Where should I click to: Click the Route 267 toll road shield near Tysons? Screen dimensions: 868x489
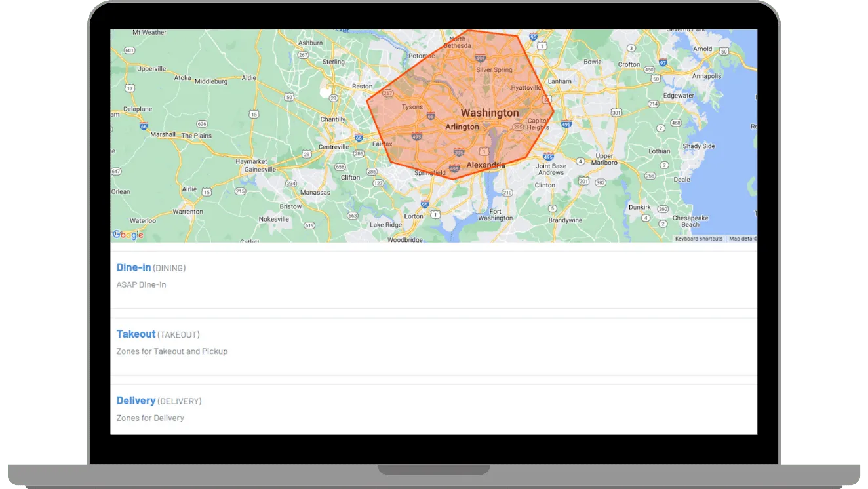pos(388,93)
